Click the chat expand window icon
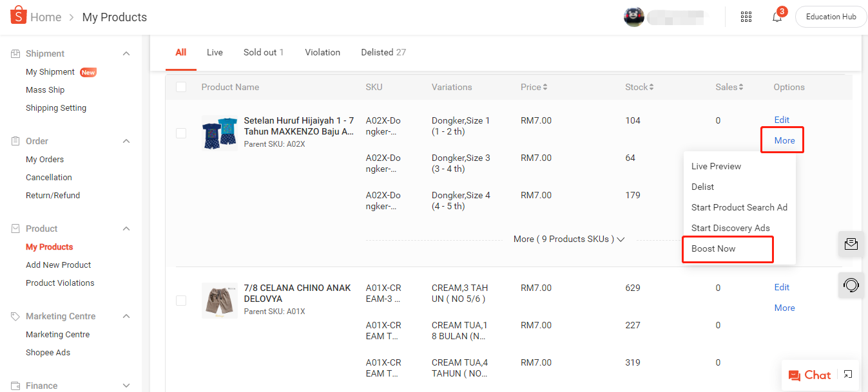 pos(849,375)
